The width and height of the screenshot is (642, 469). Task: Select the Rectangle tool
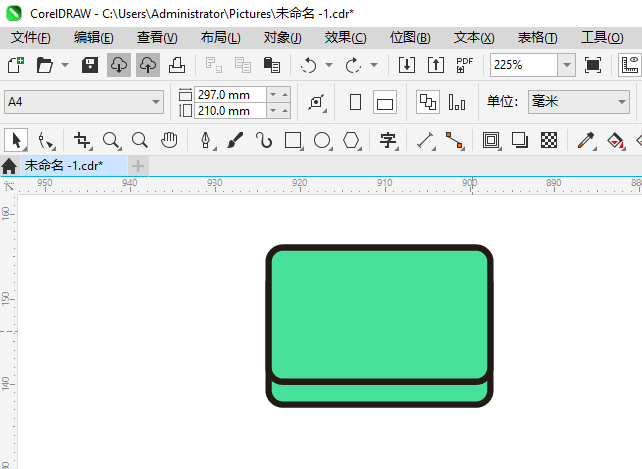pos(293,140)
